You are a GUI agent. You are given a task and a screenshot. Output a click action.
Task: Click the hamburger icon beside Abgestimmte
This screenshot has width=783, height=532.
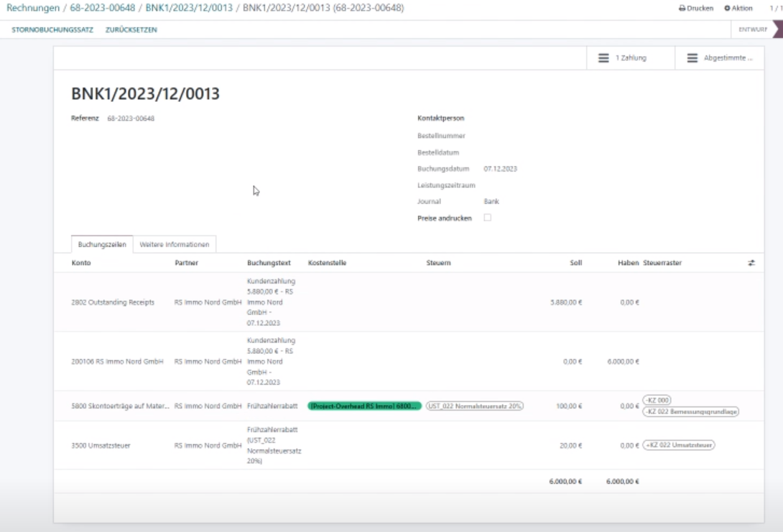click(692, 58)
